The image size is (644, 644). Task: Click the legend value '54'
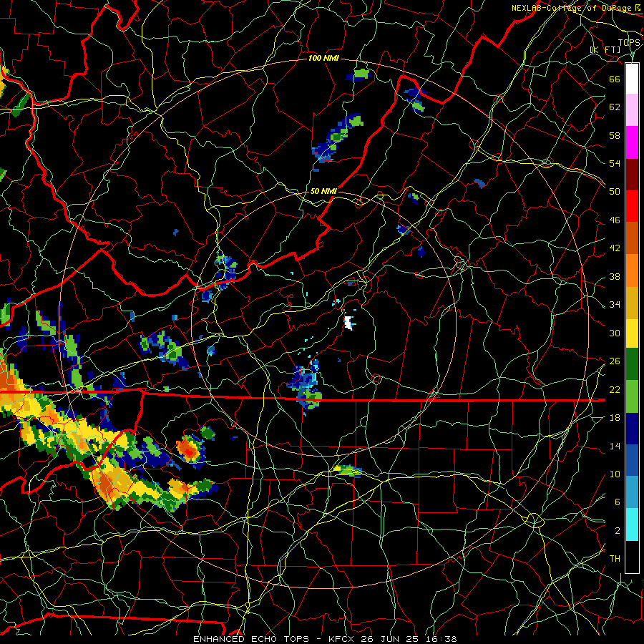(x=615, y=163)
